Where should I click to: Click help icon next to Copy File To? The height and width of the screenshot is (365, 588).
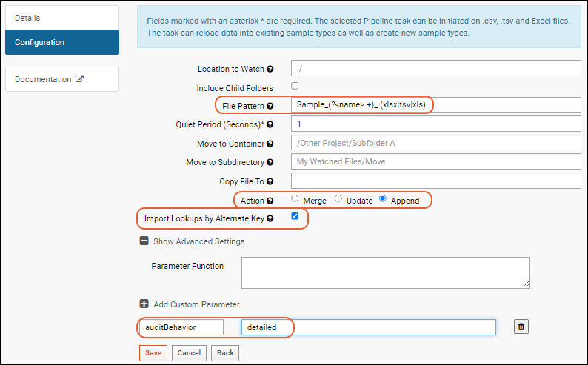pos(270,181)
